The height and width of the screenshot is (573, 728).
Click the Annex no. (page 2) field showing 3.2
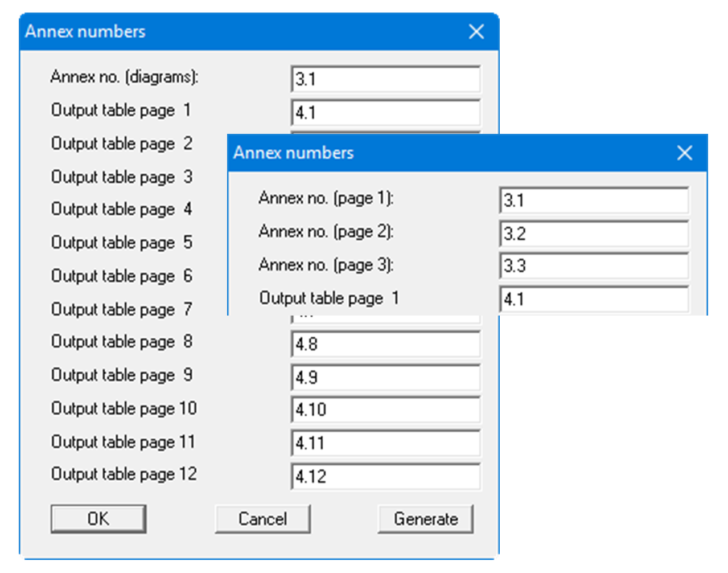coord(594,234)
